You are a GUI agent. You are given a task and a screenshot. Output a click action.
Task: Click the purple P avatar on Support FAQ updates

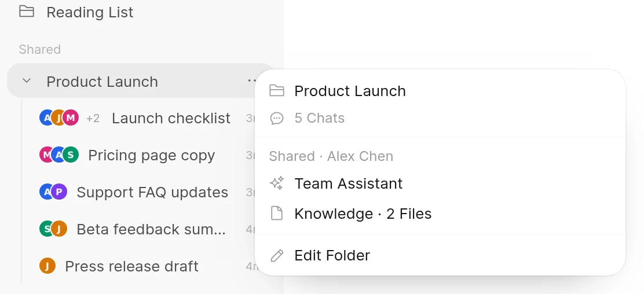[59, 192]
